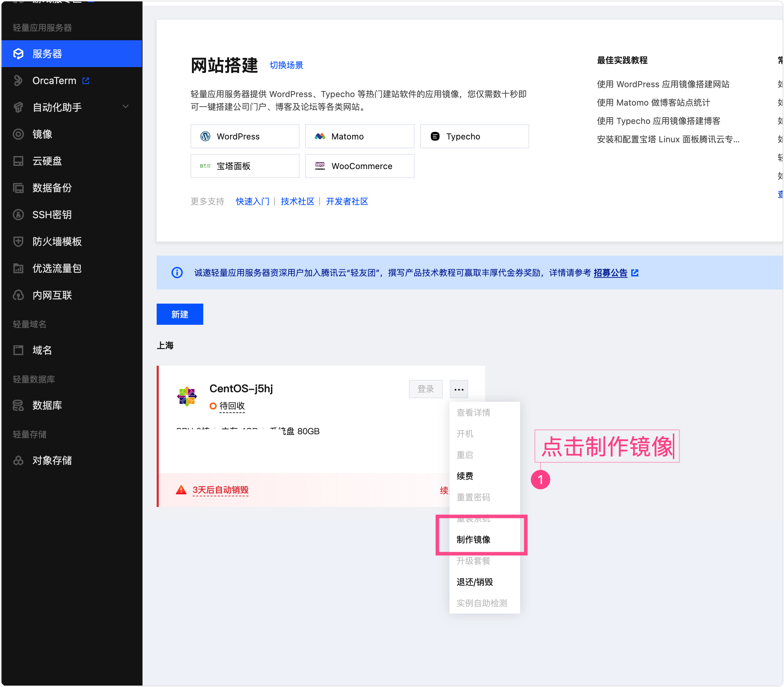Click 切换场景 next to 网站搭建
This screenshot has width=784, height=687.
click(x=286, y=65)
